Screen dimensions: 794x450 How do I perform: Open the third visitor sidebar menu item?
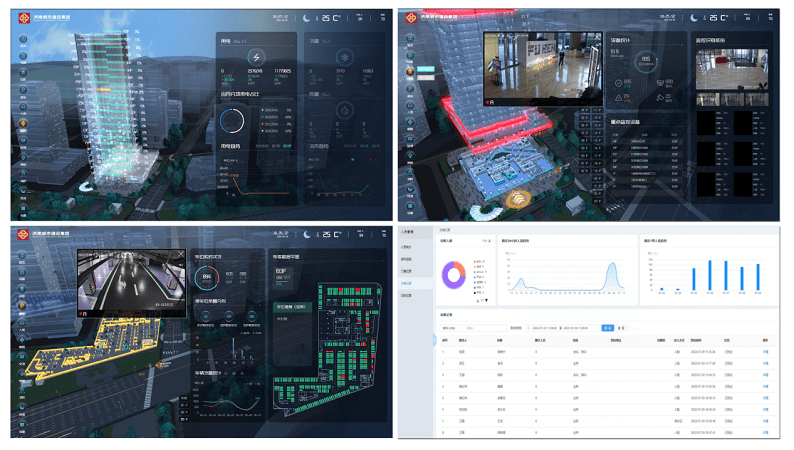[407, 271]
